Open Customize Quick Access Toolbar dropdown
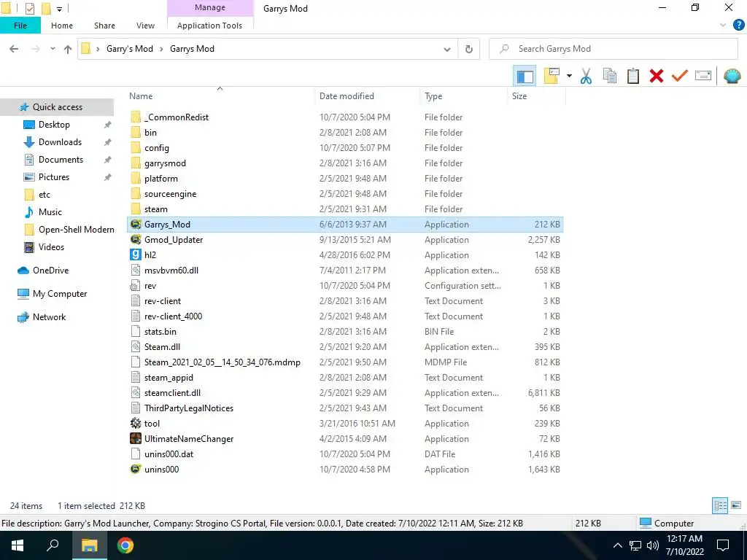747x560 pixels. (x=60, y=9)
